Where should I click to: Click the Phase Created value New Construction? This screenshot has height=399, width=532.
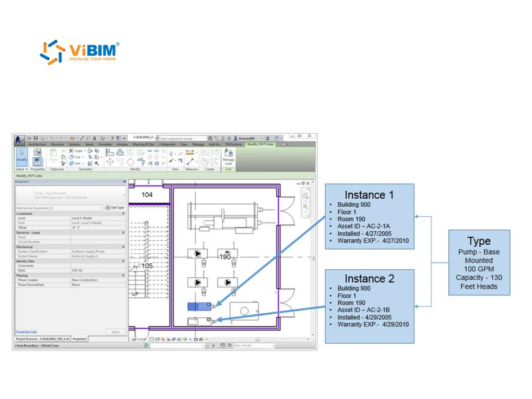98,280
